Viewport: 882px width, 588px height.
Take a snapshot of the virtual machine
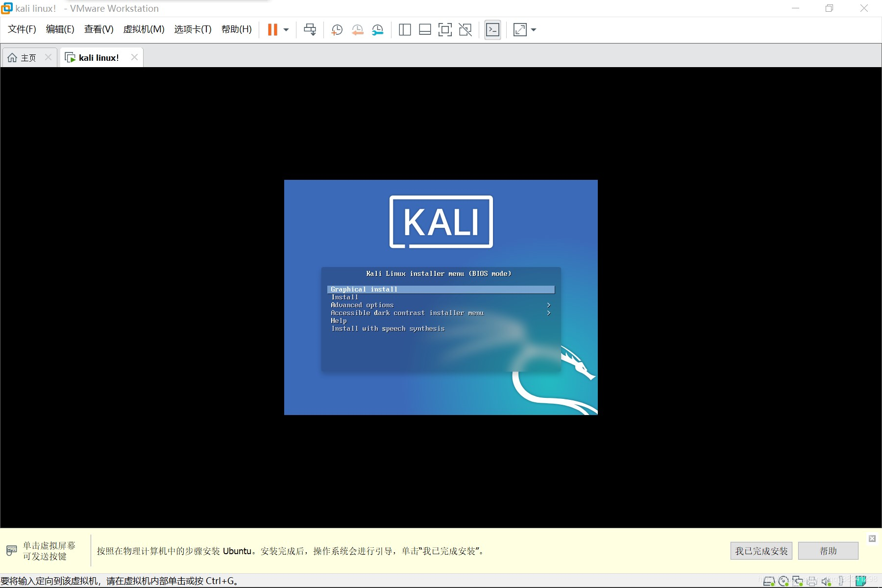click(337, 30)
